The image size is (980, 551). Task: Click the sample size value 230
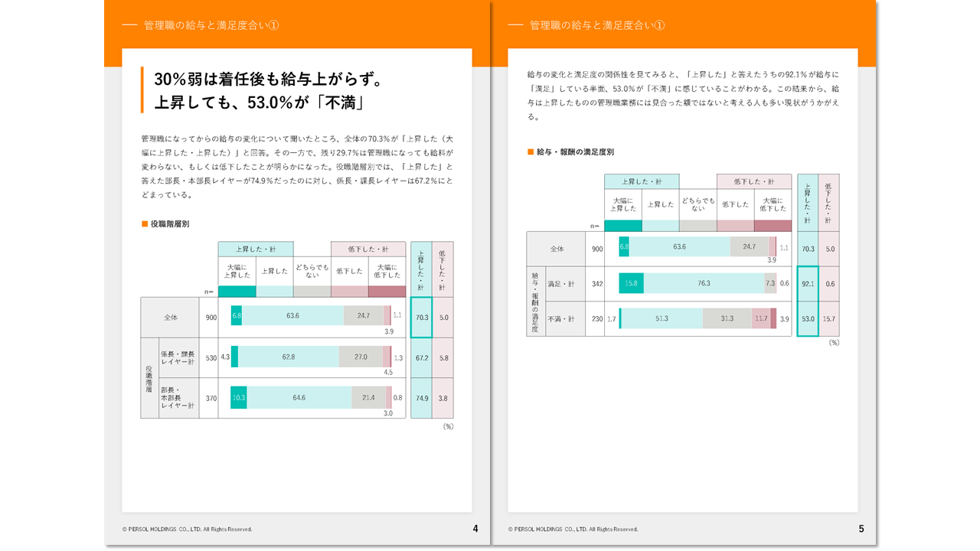(596, 319)
